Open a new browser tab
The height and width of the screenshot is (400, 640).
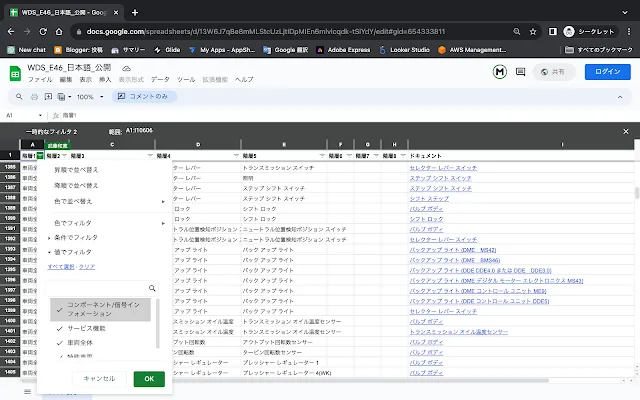tap(135, 13)
